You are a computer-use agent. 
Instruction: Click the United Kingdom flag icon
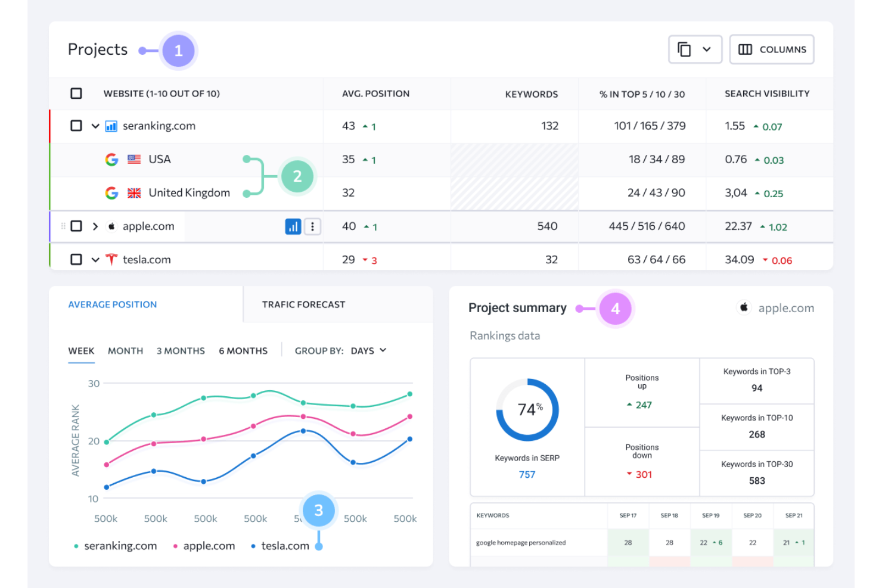(x=134, y=193)
